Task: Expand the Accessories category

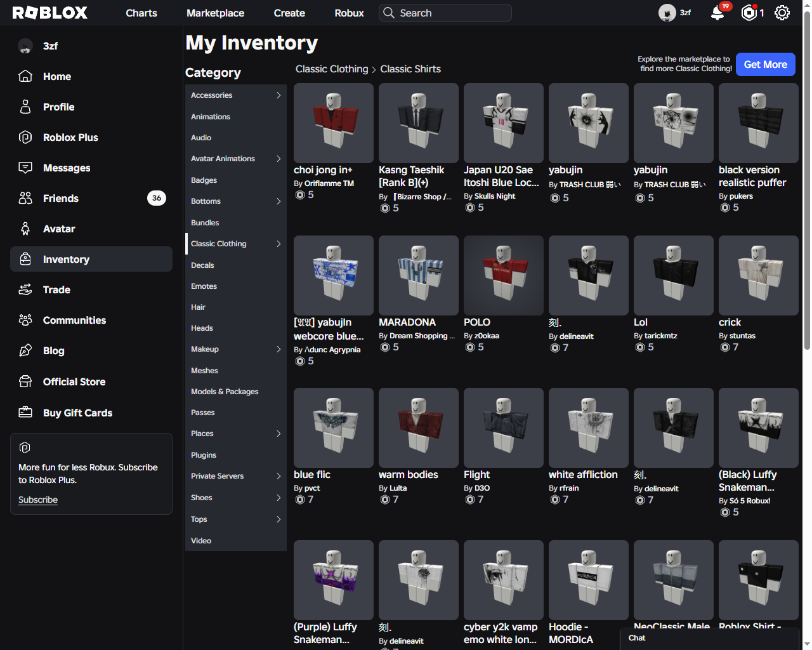Action: (x=278, y=95)
